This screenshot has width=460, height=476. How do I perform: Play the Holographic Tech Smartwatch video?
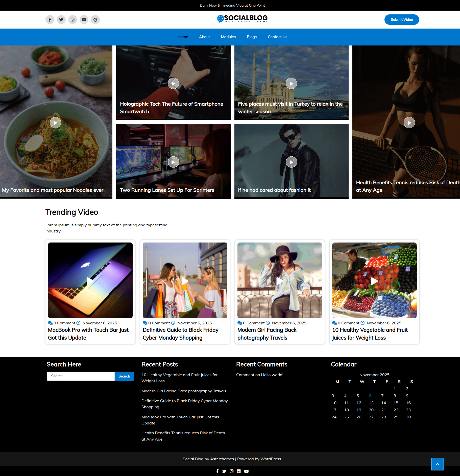coord(173,83)
